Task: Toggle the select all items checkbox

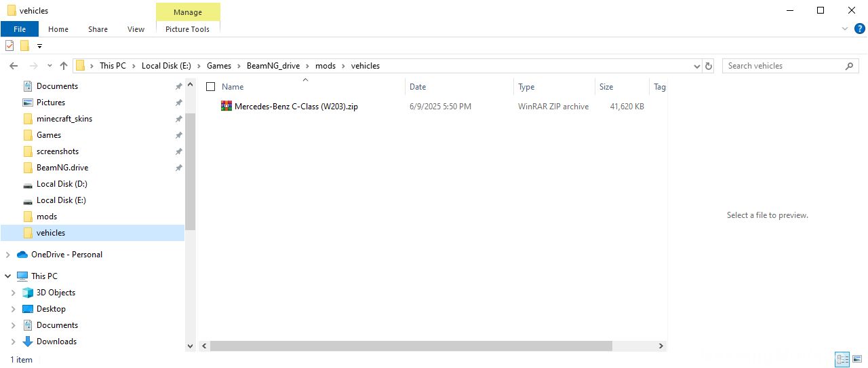Action: tap(210, 87)
